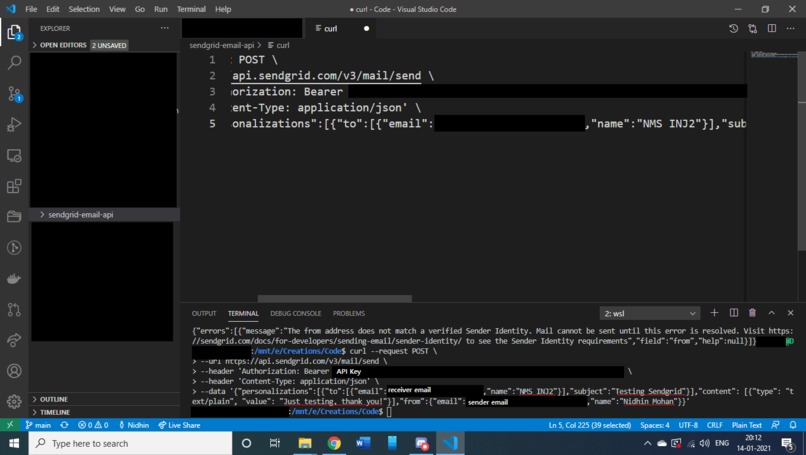The width and height of the screenshot is (806, 455).
Task: Click the editor horizontal scrollbar thumb
Action: click(335, 298)
